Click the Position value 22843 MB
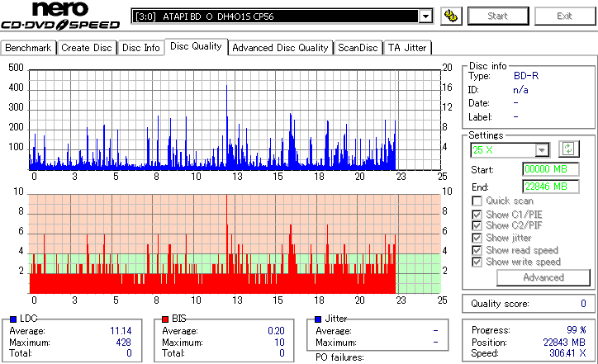Screen dimensions: 598x364 (564, 343)
